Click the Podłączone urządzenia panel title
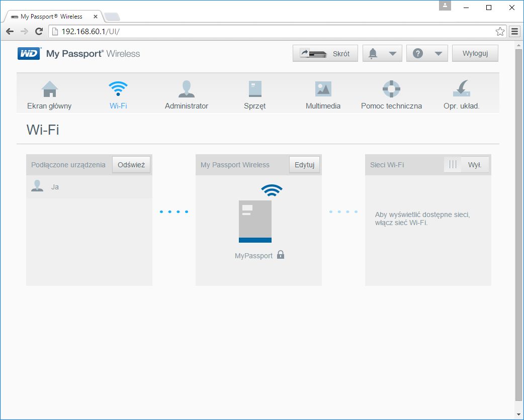 tap(68, 165)
